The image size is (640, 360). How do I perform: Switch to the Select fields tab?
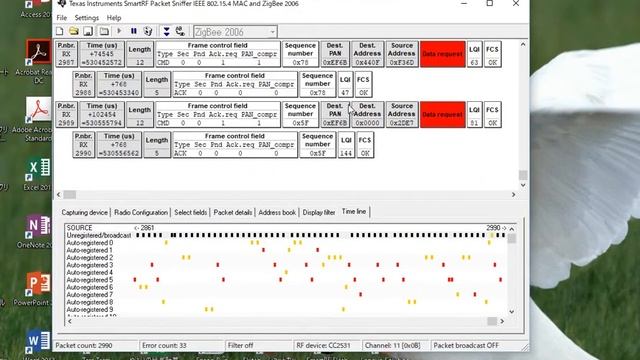[191, 212]
